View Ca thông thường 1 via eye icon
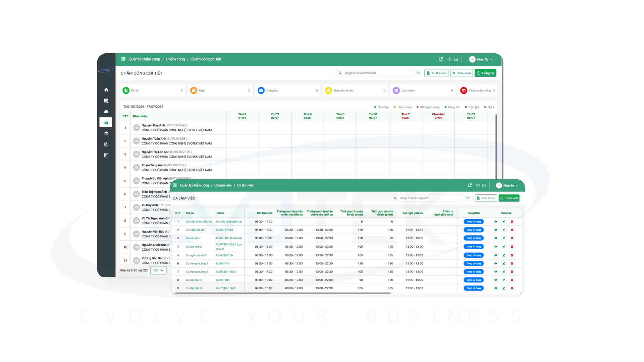 [496, 263]
